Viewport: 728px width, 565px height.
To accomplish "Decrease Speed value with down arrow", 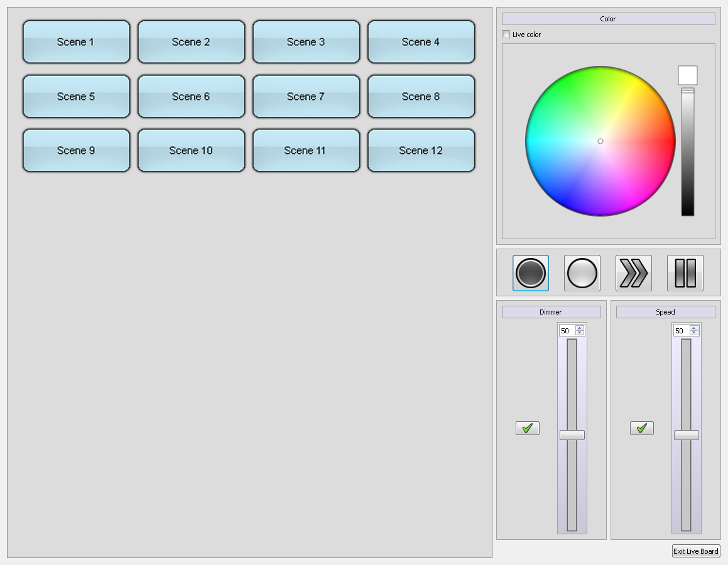I will [x=694, y=333].
